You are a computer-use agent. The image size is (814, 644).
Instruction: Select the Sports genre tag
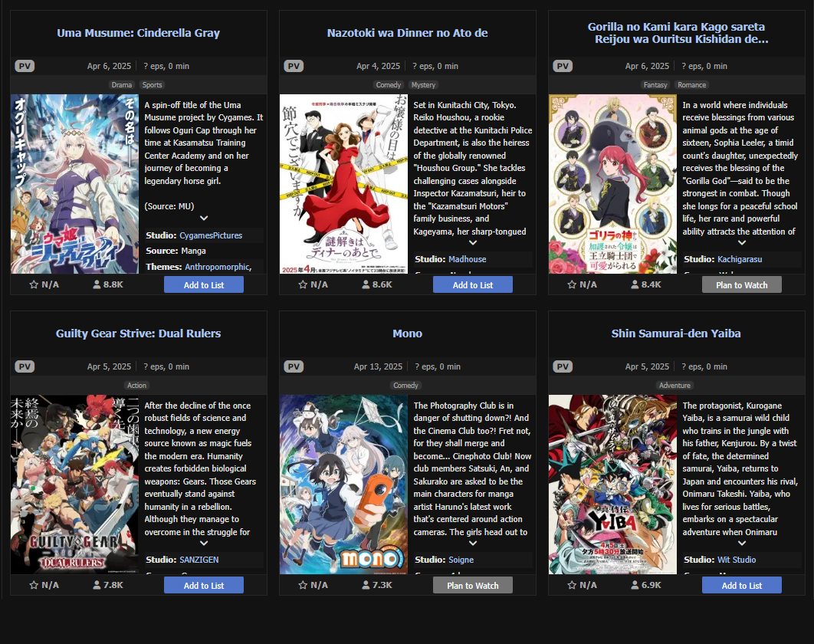pos(152,84)
